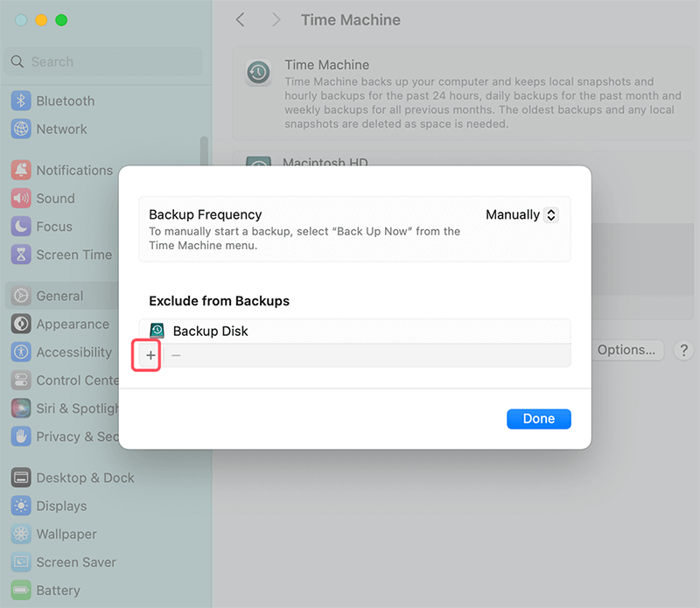Open Battery settings from the sidebar
700x608 pixels.
tap(54, 591)
